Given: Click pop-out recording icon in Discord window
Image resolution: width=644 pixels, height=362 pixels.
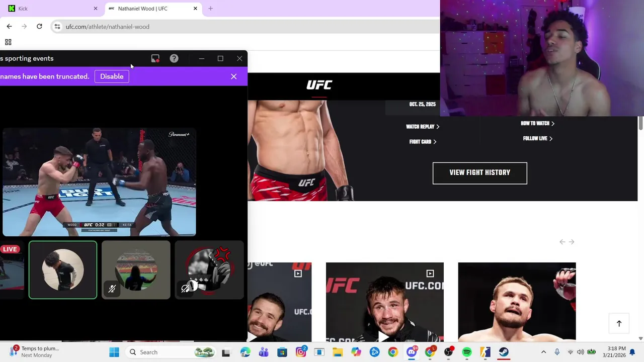Looking at the screenshot, I should (x=155, y=59).
